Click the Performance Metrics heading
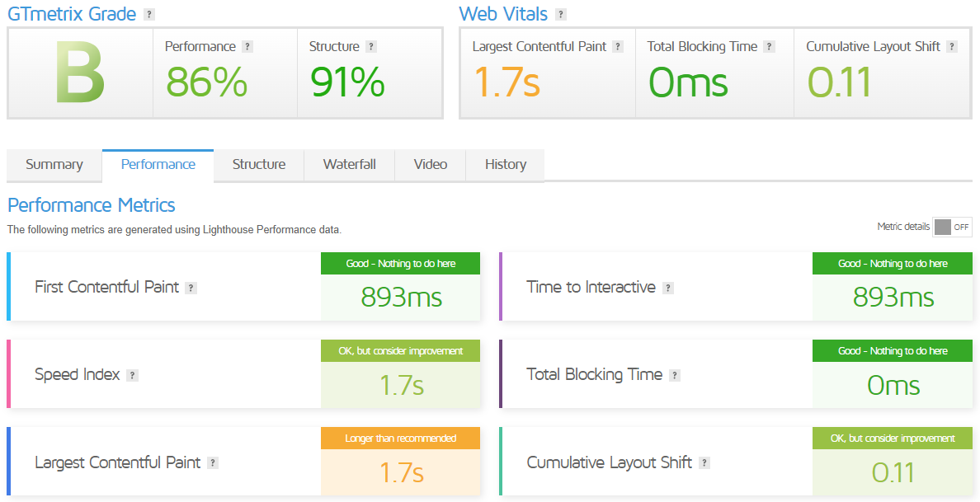This screenshot has width=980, height=502. coord(92,204)
